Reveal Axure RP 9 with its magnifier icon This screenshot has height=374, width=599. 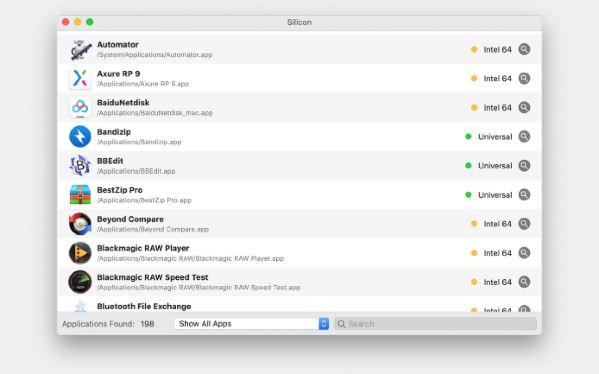tap(524, 78)
